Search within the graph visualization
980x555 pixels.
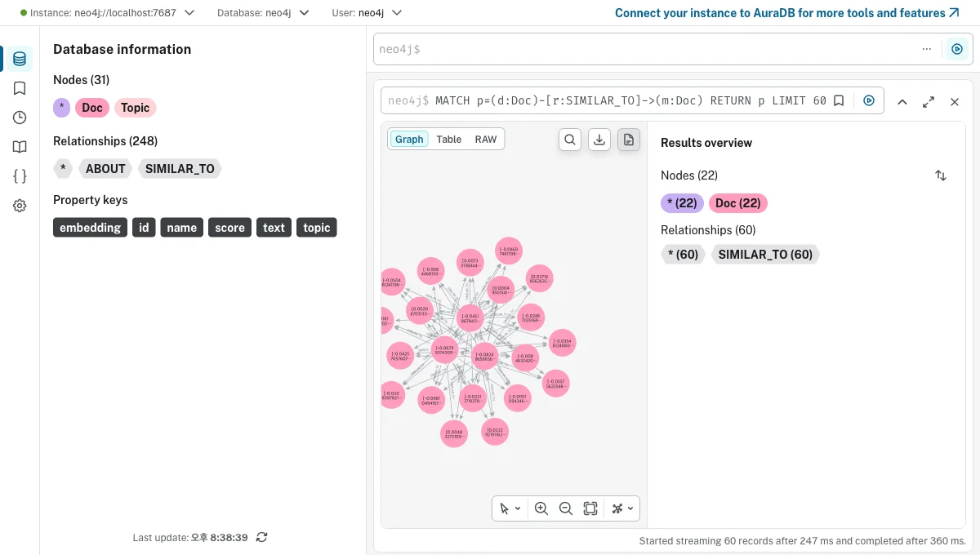click(570, 140)
